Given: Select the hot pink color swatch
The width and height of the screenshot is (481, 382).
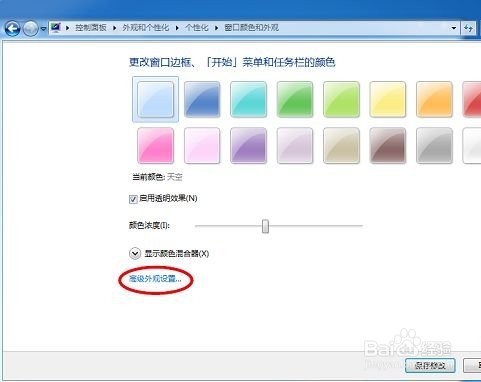Looking at the screenshot, I should (155, 146).
